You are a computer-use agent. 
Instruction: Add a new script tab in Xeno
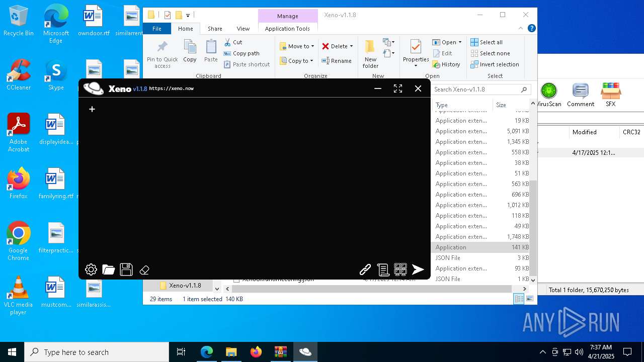[x=92, y=109]
